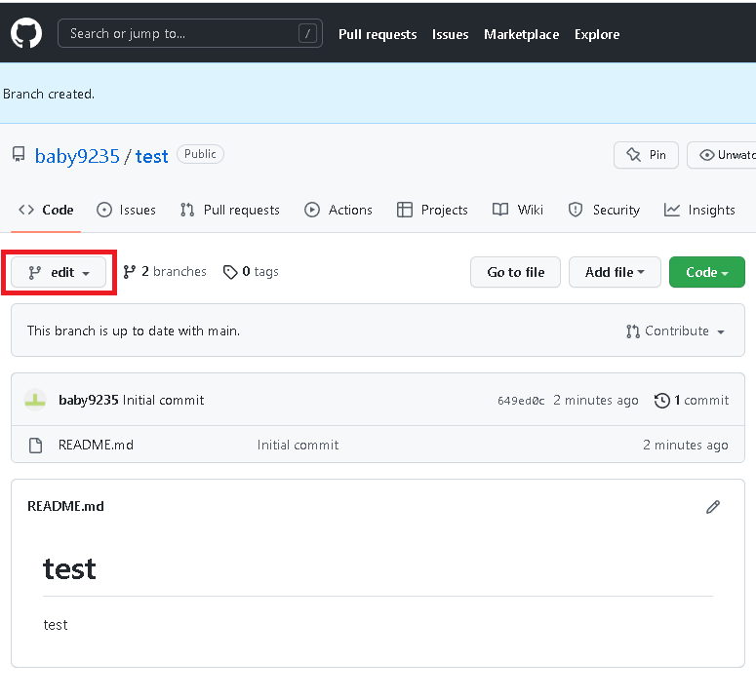756x700 pixels.
Task: Open the Initial commit message in header row
Action: coord(164,400)
